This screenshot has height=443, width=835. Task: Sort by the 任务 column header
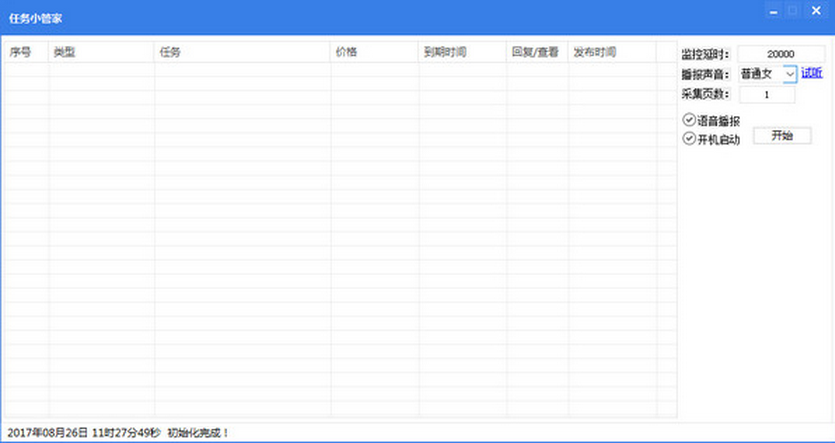click(x=242, y=52)
